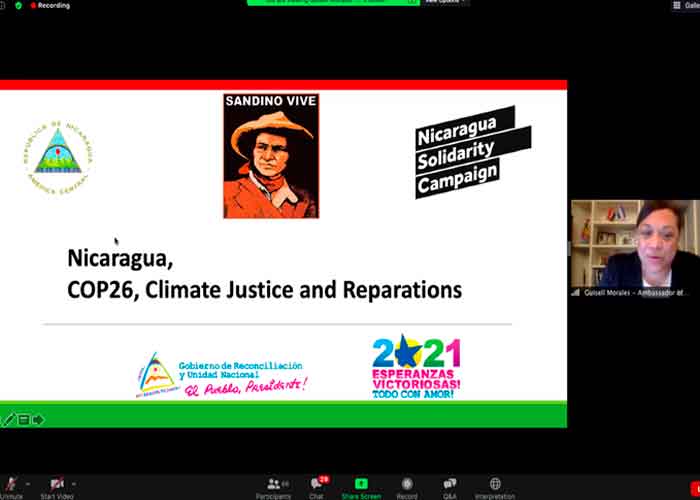700x500 pixels.
Task: Open the Interpretation globe icon
Action: click(x=495, y=485)
